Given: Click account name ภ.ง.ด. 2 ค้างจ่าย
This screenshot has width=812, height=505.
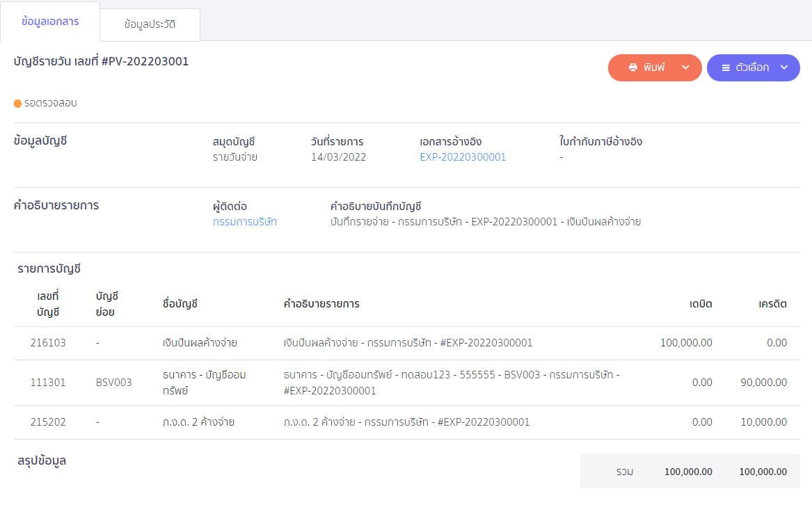Looking at the screenshot, I should pos(198,422).
